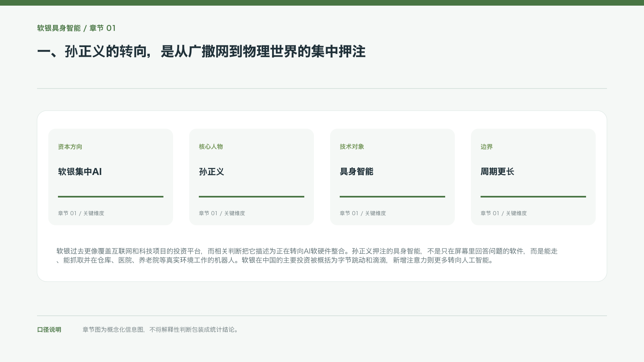Image resolution: width=644 pixels, height=362 pixels.
Task: Select the slide title starting "一、孙正义的转向"
Action: pyautogui.click(x=201, y=51)
